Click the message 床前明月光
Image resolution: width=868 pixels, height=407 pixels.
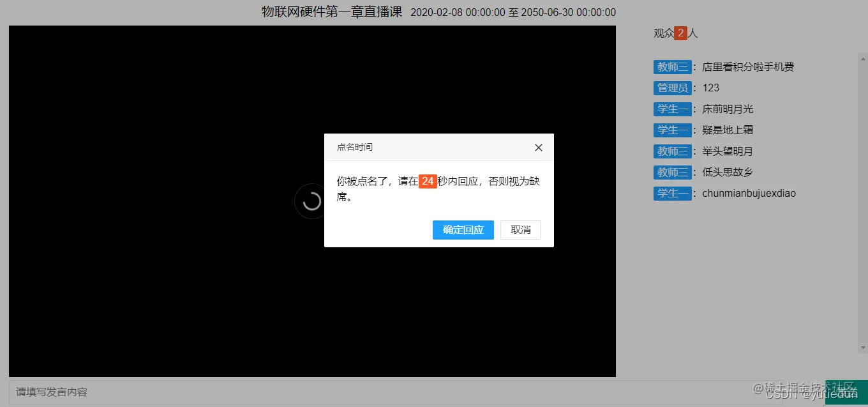click(728, 109)
